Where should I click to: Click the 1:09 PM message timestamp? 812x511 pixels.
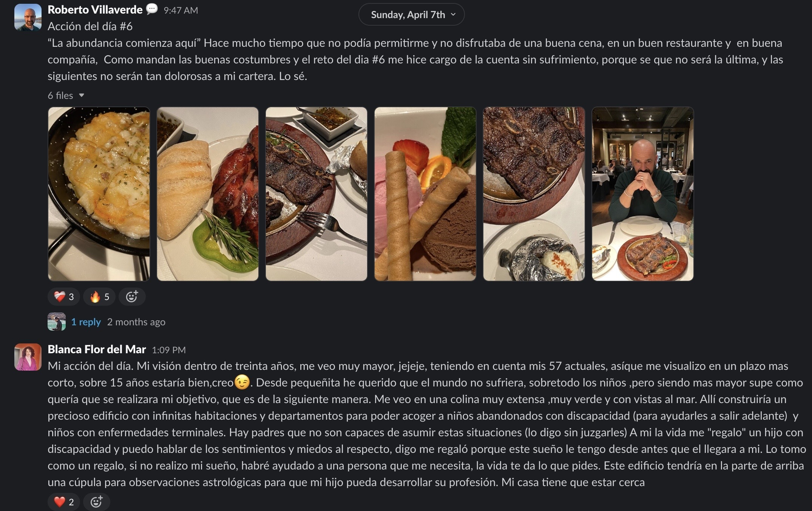coord(169,350)
